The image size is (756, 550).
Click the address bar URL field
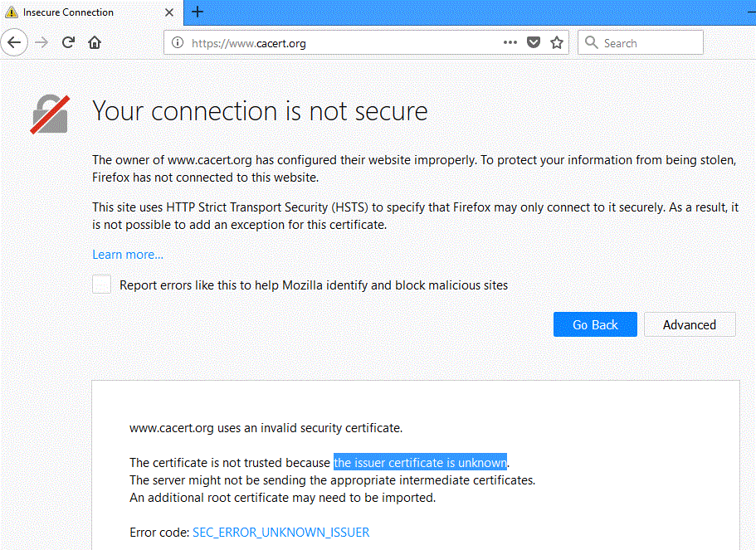point(332,43)
